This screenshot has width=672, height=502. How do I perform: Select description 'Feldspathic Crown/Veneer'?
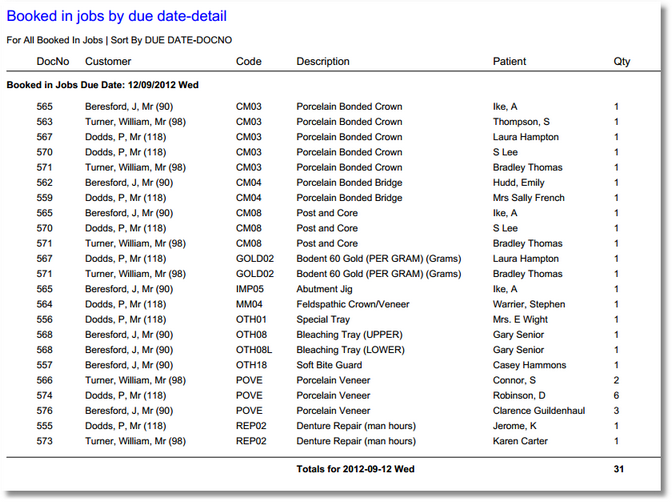(353, 304)
